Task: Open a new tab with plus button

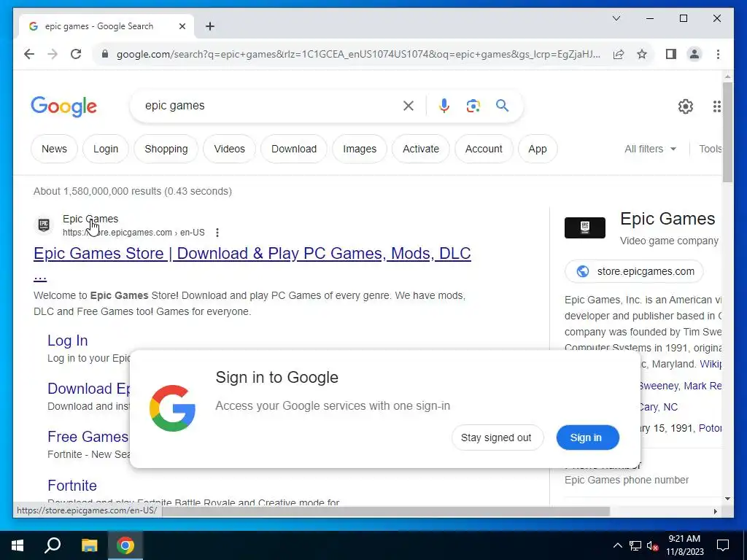Action: pyautogui.click(x=210, y=26)
